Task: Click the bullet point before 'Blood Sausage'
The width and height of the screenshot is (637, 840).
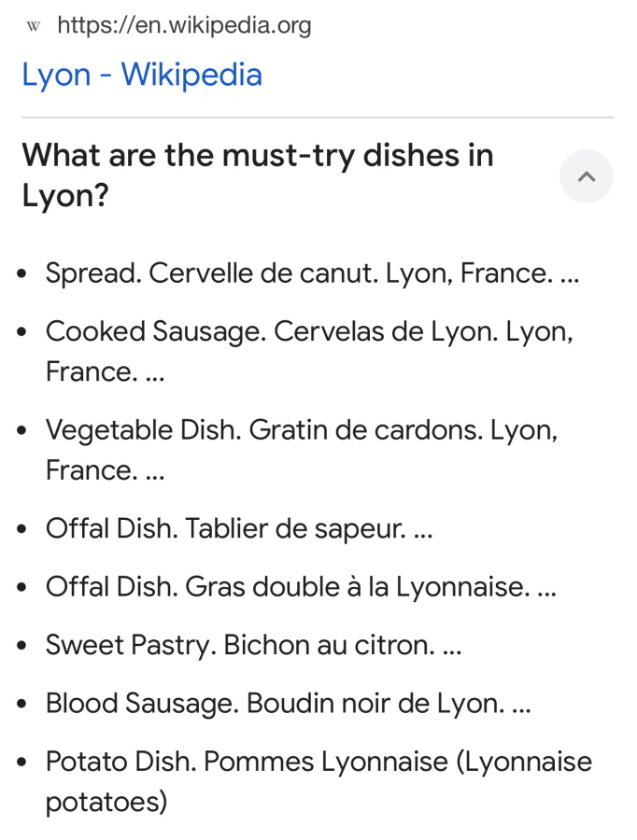Action: pos(21,705)
